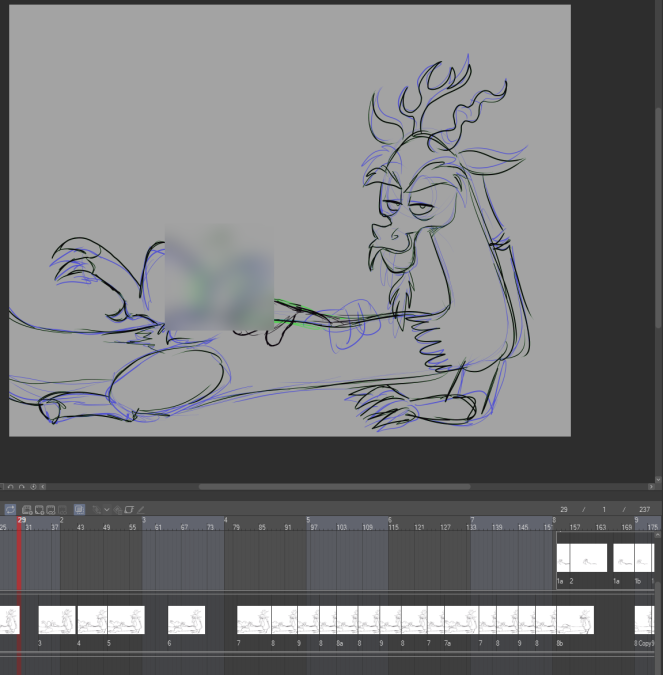This screenshot has height=675, width=663.
Task: Click the dimmed pencil edit icon in timeline toolbar
Action: click(x=140, y=510)
